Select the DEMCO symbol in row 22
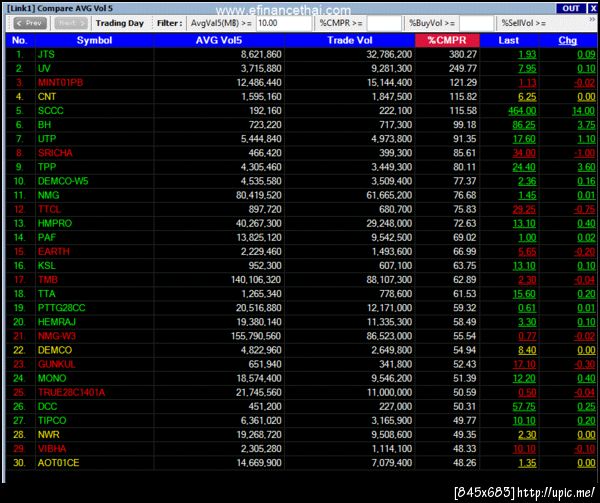600x503 pixels. click(x=55, y=350)
